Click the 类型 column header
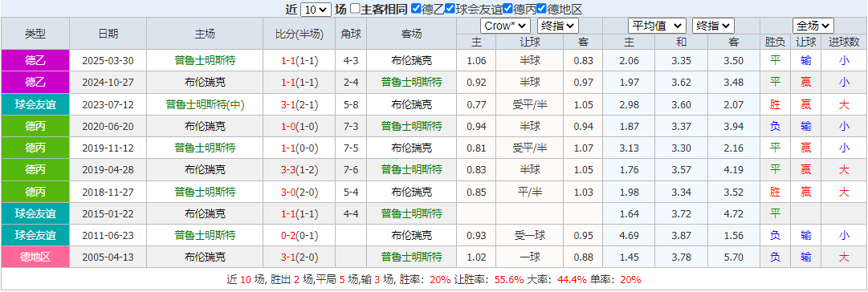Screen dimensions: 868x292 35,33
